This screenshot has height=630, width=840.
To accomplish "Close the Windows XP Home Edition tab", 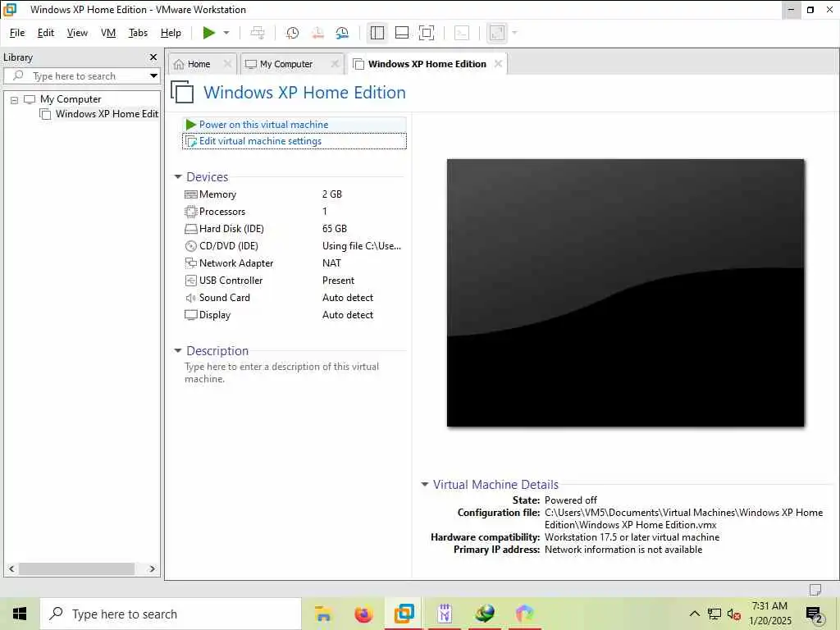I will 498,63.
